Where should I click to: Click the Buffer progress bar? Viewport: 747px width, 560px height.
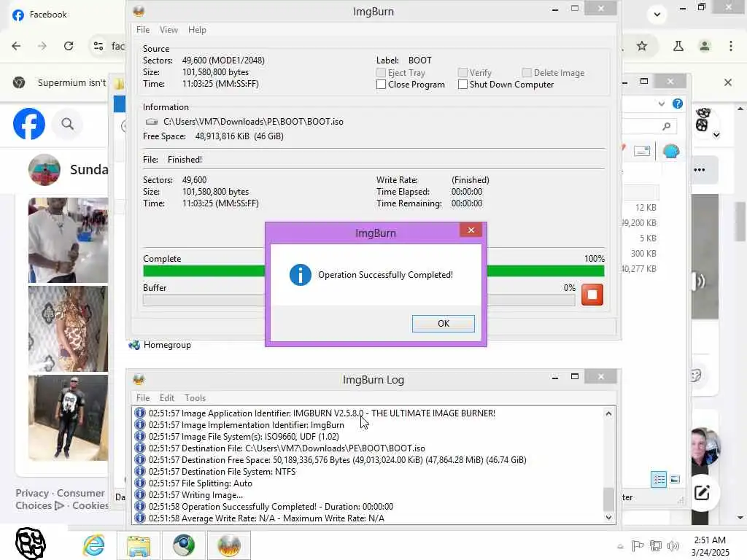[x=359, y=300]
